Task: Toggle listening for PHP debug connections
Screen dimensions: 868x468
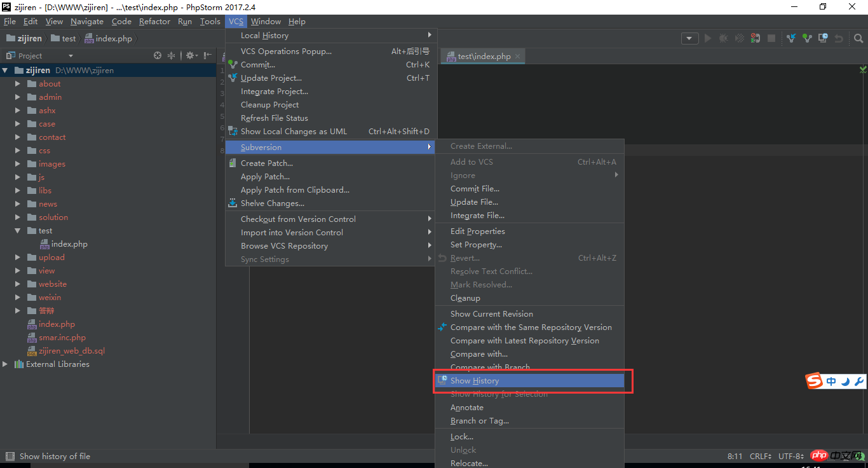Action: coord(755,39)
